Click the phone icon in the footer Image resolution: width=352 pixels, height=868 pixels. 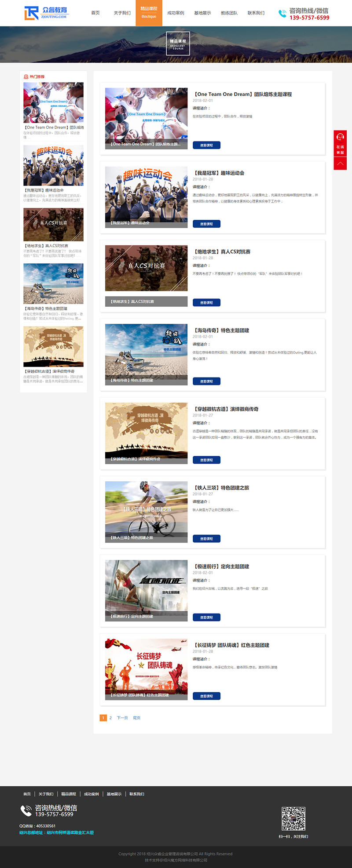(26, 810)
